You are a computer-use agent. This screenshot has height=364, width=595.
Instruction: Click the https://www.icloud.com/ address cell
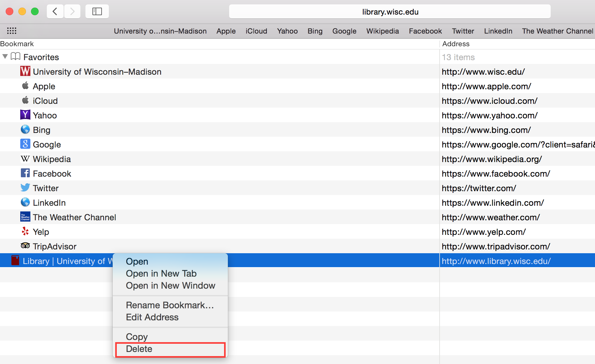coord(490,101)
